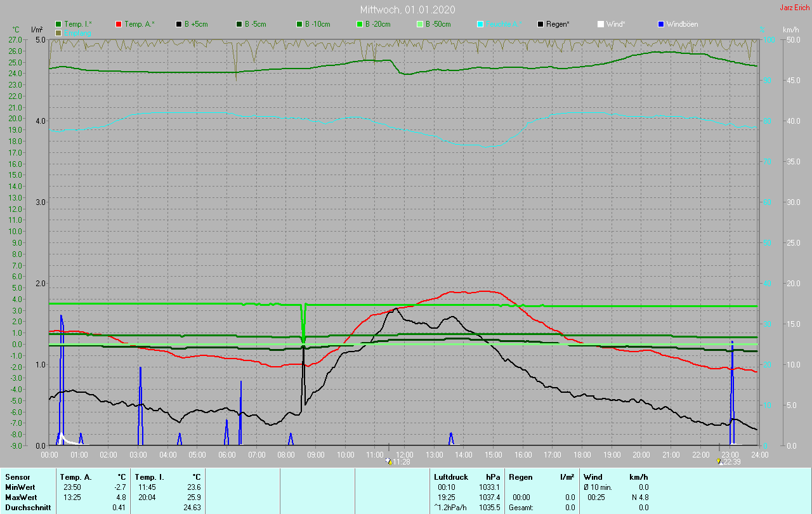Click the Durchschnitt row label
Viewport: 812px width, 514px height.
25,507
